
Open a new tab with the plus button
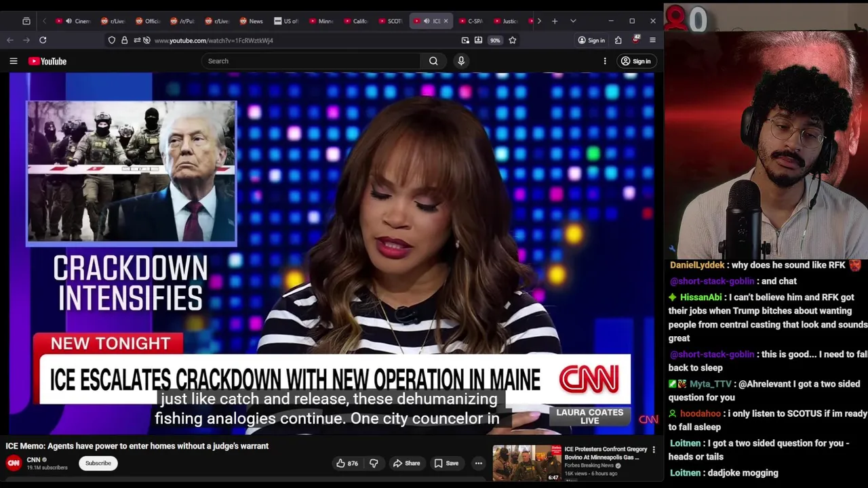coord(555,21)
